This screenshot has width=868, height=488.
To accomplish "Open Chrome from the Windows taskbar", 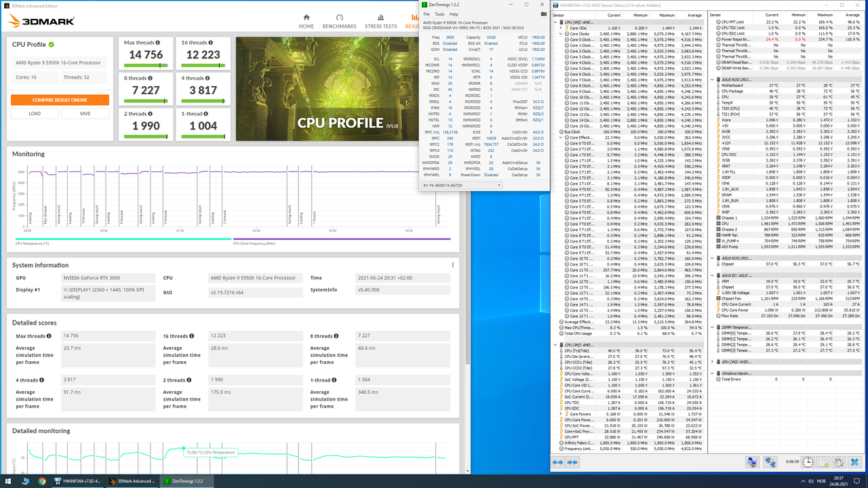I will (x=42, y=481).
